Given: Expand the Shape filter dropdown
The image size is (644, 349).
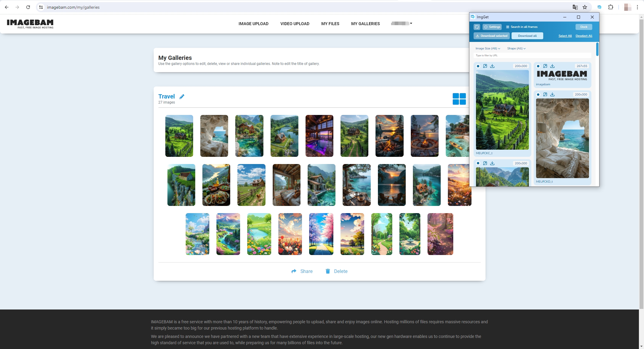Looking at the screenshot, I should tap(517, 48).
